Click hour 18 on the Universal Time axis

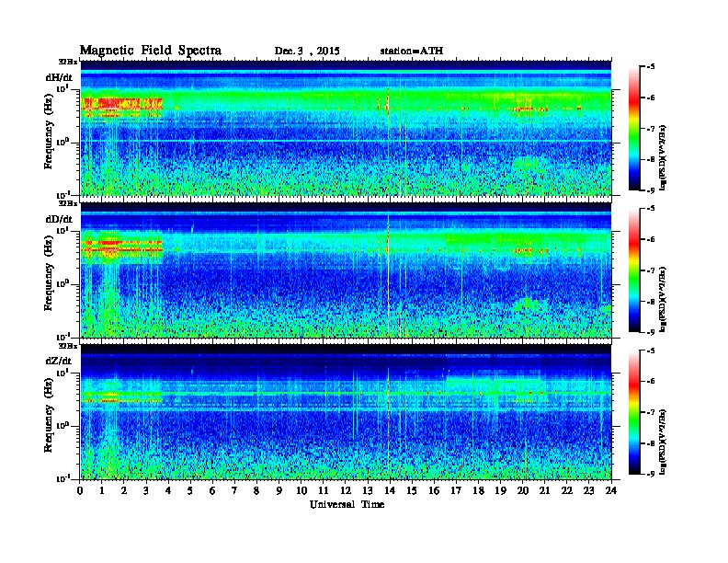[x=479, y=490]
